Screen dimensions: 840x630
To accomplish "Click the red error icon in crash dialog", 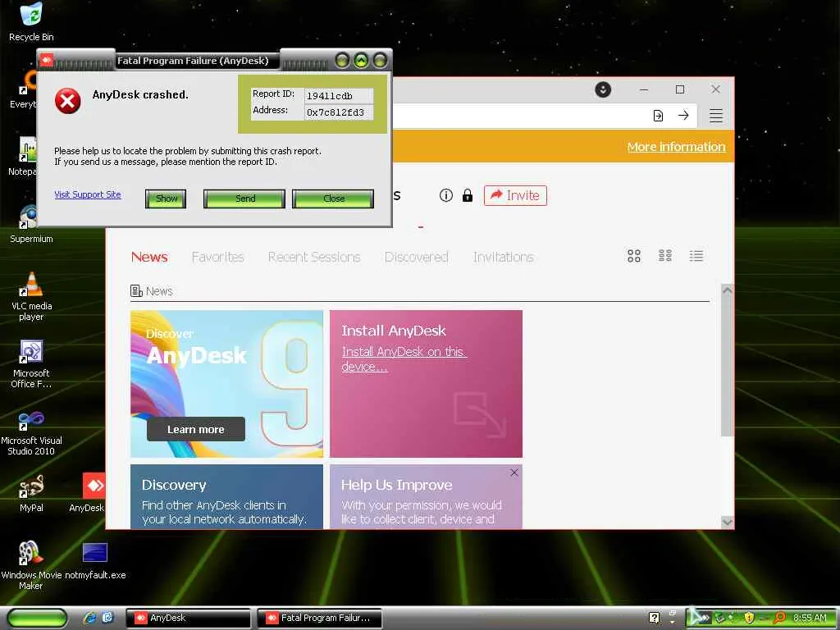I will 67,101.
